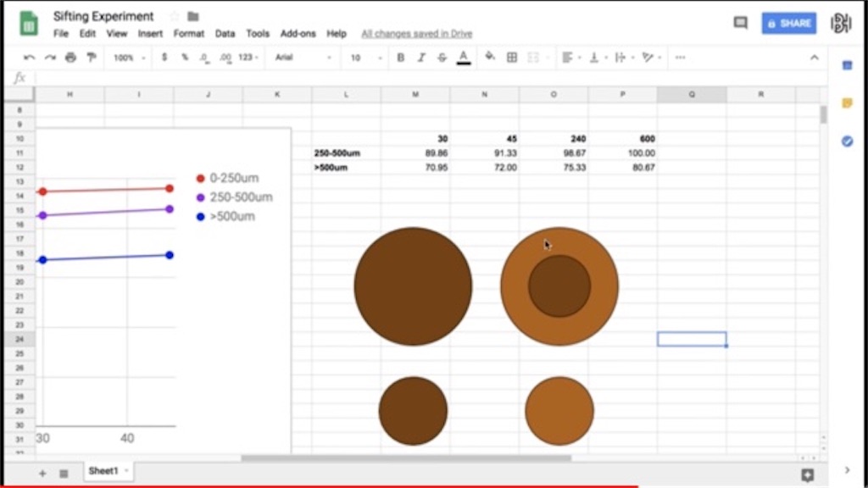Format as percent icon

click(184, 58)
